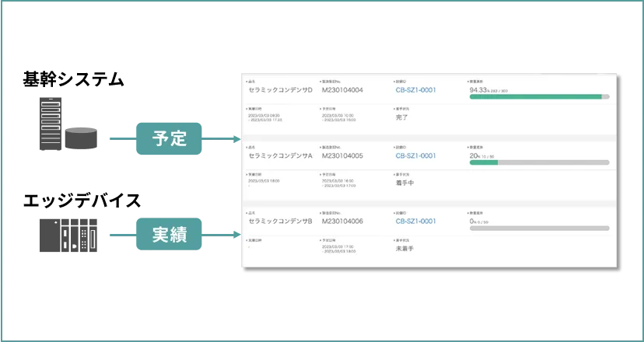Click the 基幹システム heading
This screenshot has width=644, height=342.
74,79
